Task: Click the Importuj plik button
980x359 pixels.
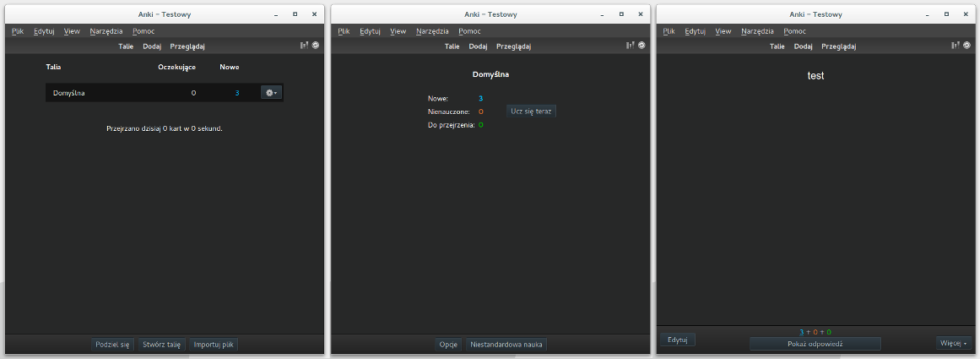Action: (x=214, y=344)
